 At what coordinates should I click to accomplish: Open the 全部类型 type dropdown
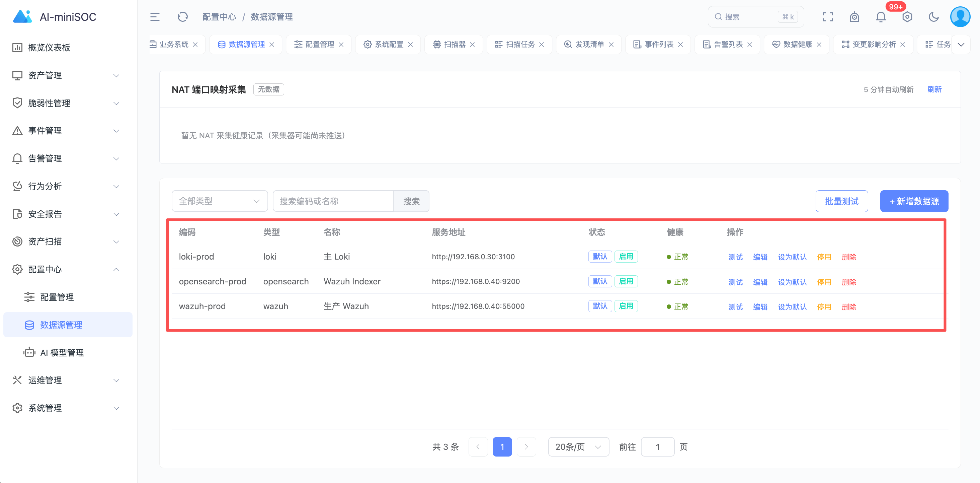(x=220, y=201)
